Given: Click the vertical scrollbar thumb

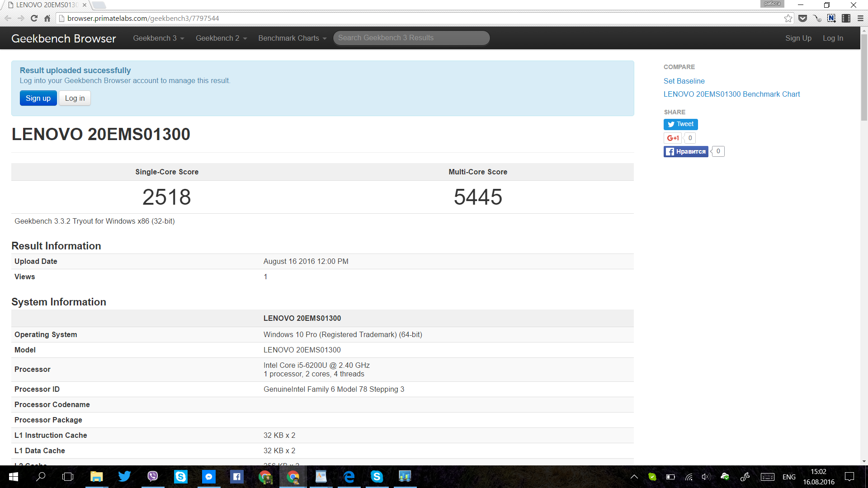Looking at the screenshot, I should 864,77.
